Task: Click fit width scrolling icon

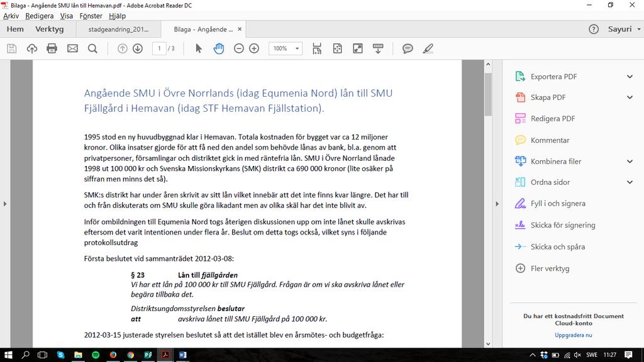Action: point(317,48)
